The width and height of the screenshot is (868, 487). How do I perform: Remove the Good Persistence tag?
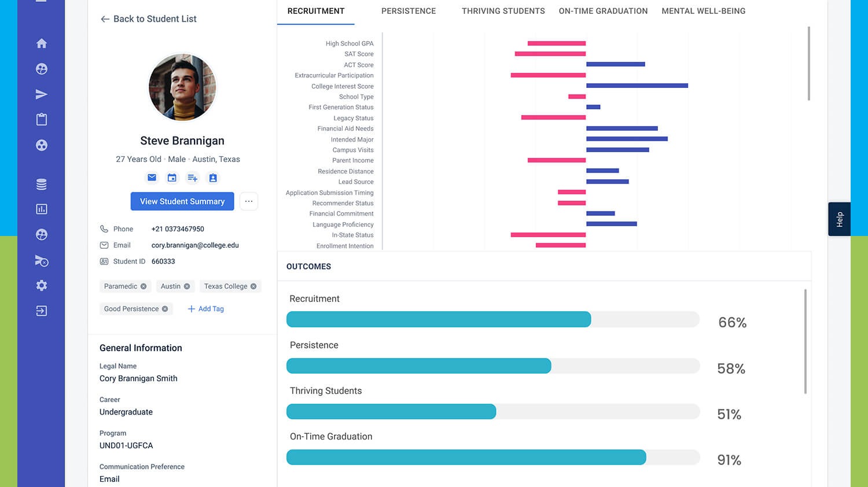165,309
